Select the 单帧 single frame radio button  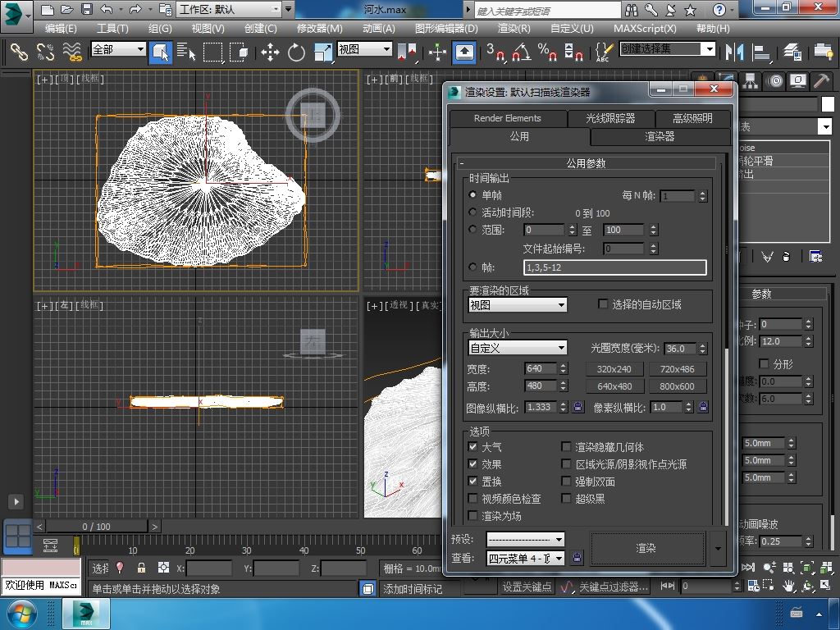click(x=472, y=195)
